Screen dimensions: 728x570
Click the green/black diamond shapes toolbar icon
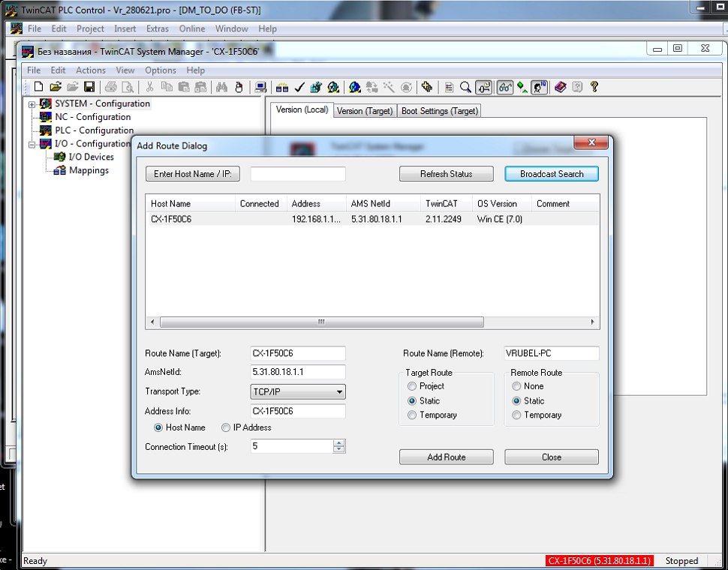(522, 87)
